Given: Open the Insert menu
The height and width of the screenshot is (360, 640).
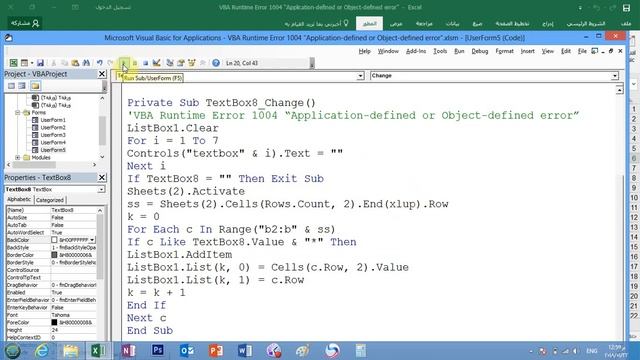Looking at the screenshot, I should click(x=527, y=51).
